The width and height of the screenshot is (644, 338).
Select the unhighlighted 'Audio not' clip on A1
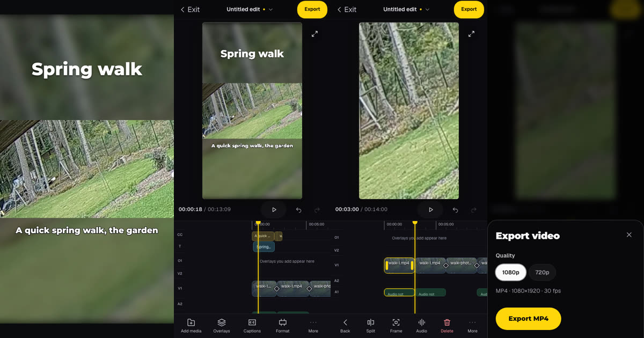430,293
